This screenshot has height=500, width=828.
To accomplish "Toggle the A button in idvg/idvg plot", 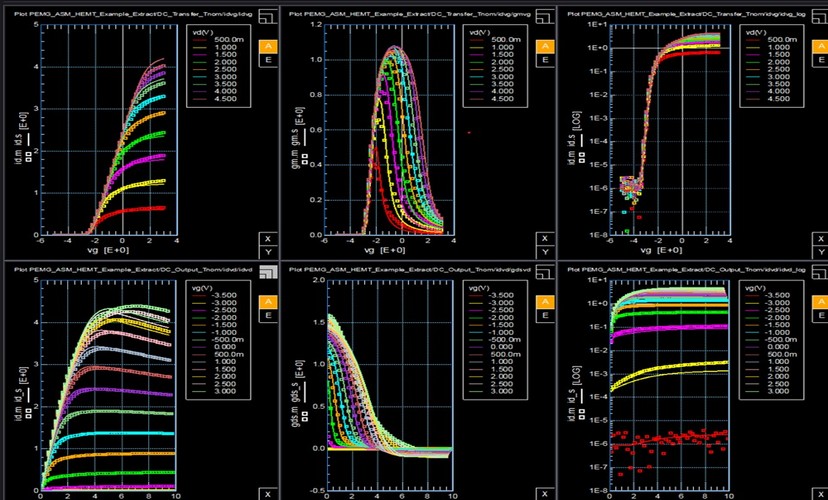I will point(268,46).
